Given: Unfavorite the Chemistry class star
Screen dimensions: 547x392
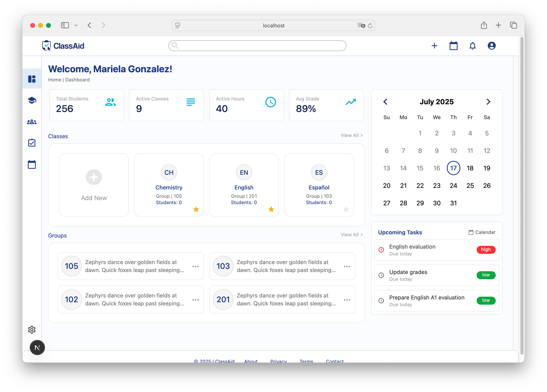Looking at the screenshot, I should (196, 209).
